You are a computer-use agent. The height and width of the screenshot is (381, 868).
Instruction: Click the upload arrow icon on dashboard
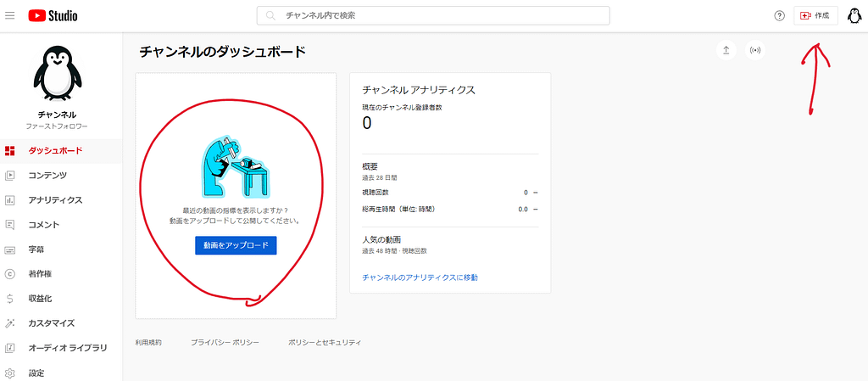pos(726,50)
